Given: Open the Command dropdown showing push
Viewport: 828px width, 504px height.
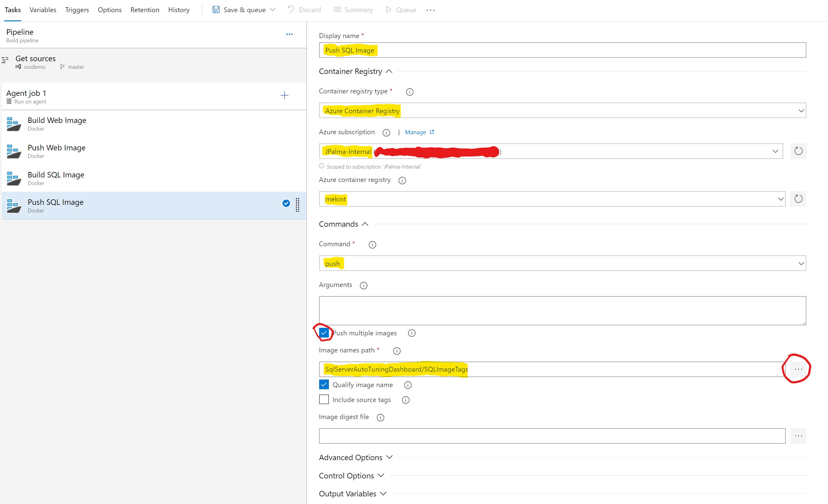Looking at the screenshot, I should (x=562, y=263).
